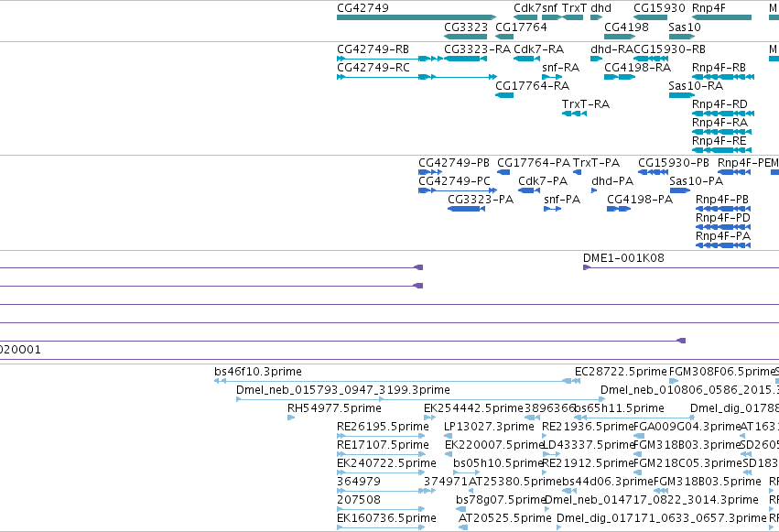Select the LD43337.5prime EST label
Image resolution: width=779 pixels, height=532 pixels.
(x=589, y=446)
